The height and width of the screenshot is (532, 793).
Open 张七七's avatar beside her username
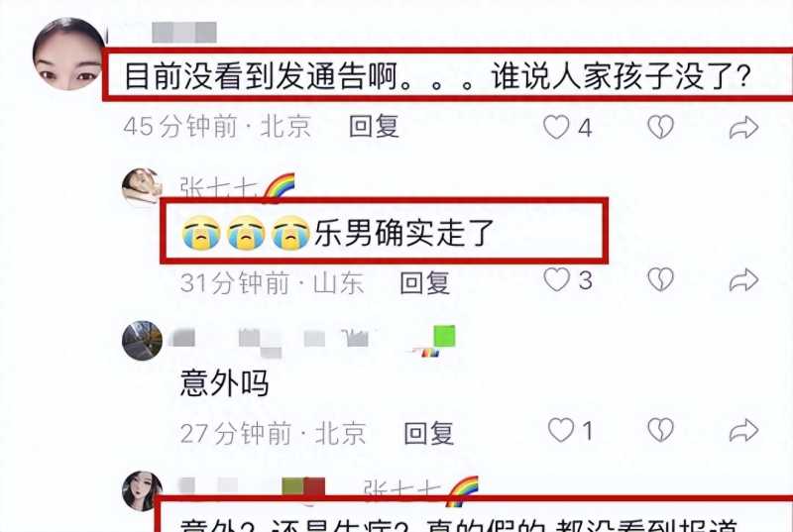tap(142, 187)
